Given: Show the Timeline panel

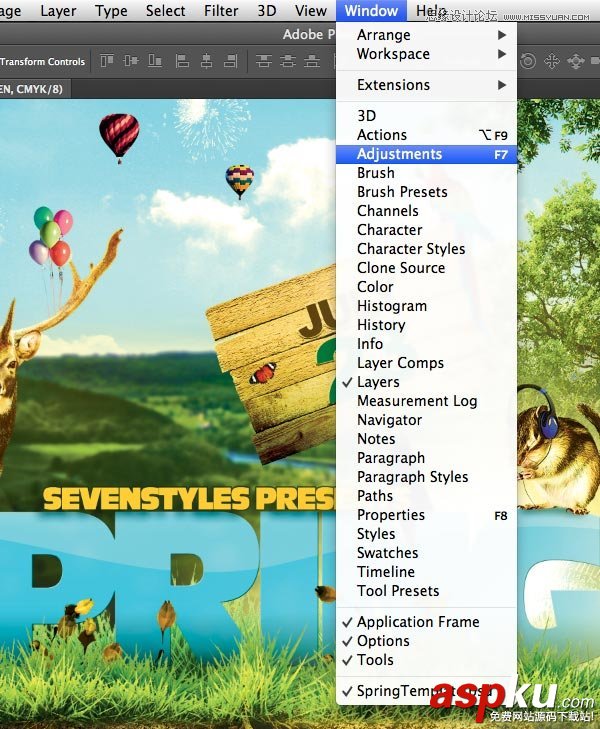Looking at the screenshot, I should [426, 572].
